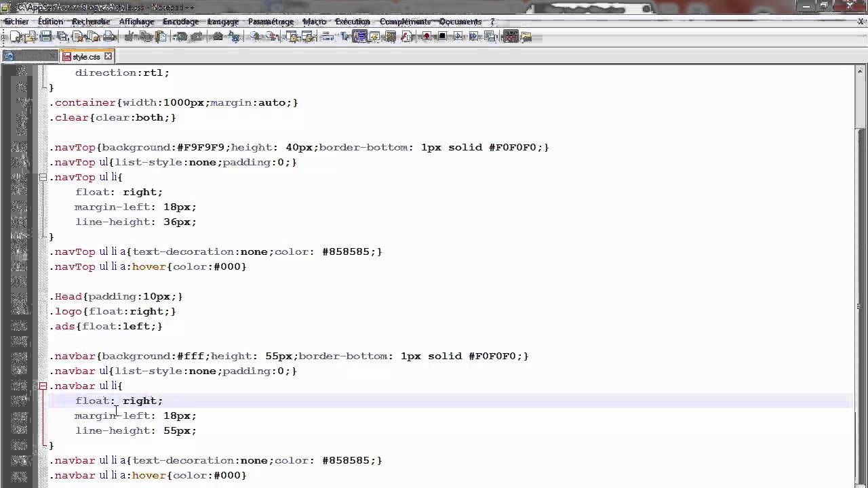
Task: Click the scrollbar up arrow
Action: 861,70
